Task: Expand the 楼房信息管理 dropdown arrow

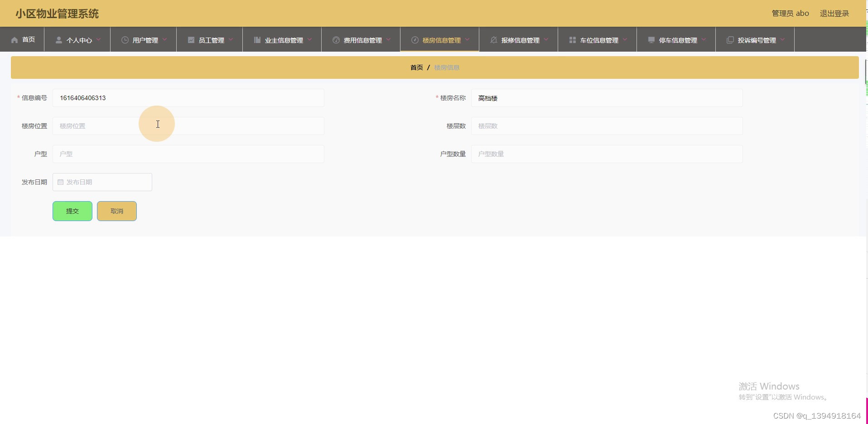Action: 467,39
